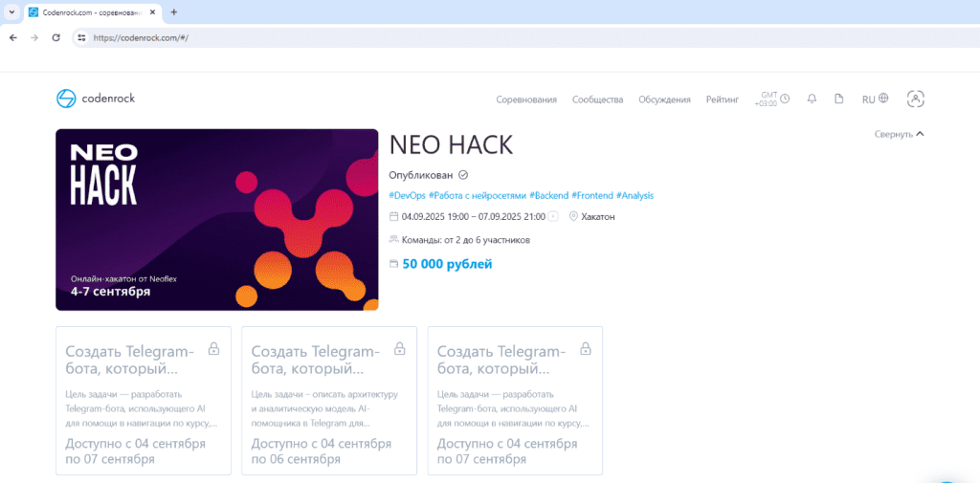Screen dimensions: 980x483
Task: Click the document icon in header
Action: [x=839, y=99]
